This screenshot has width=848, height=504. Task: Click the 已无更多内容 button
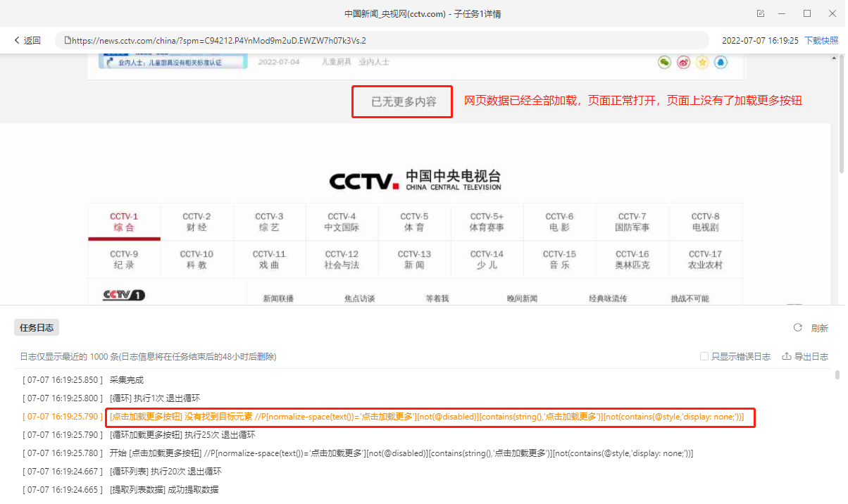pos(403,102)
